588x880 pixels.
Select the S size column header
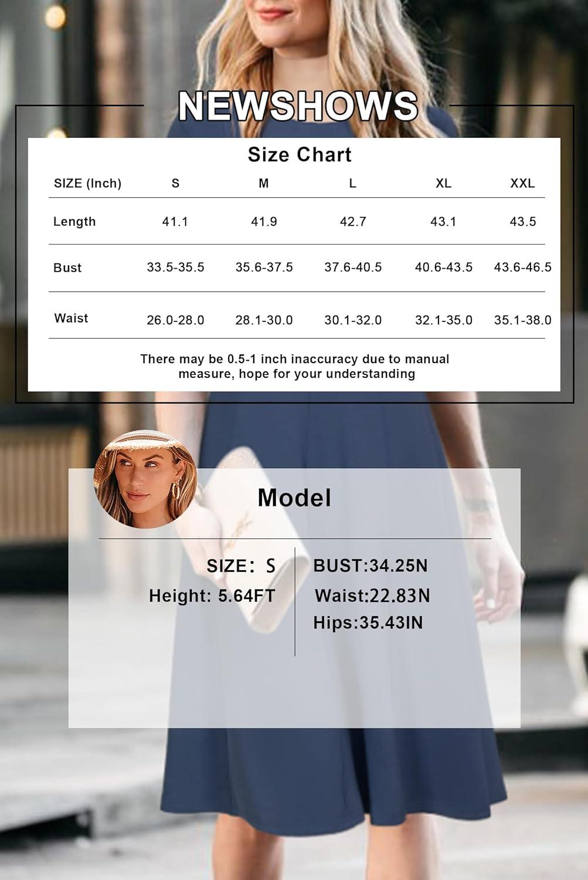click(175, 184)
